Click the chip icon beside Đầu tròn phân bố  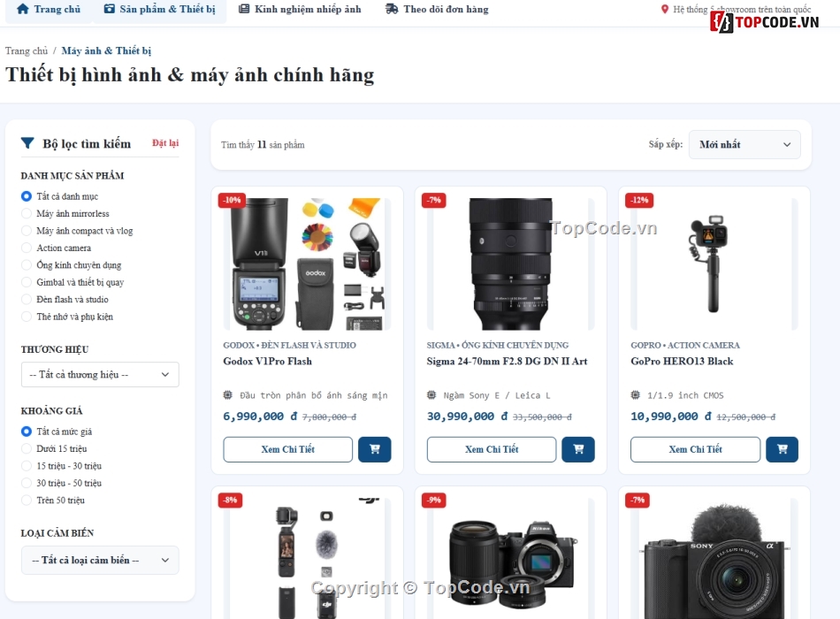pyautogui.click(x=227, y=395)
